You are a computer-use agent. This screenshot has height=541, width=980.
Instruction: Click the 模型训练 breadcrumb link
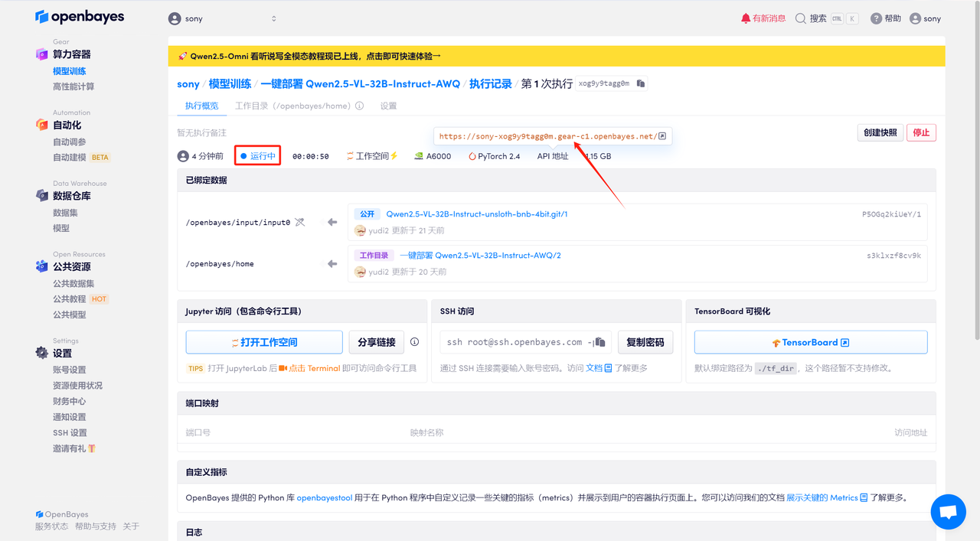pos(230,84)
